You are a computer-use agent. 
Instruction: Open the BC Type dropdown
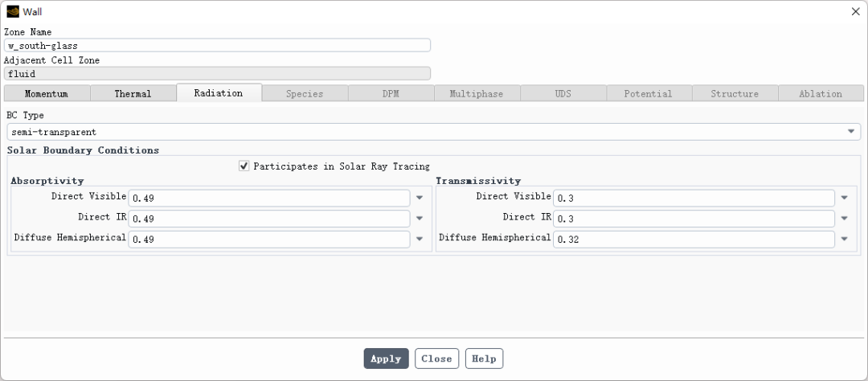coord(850,132)
